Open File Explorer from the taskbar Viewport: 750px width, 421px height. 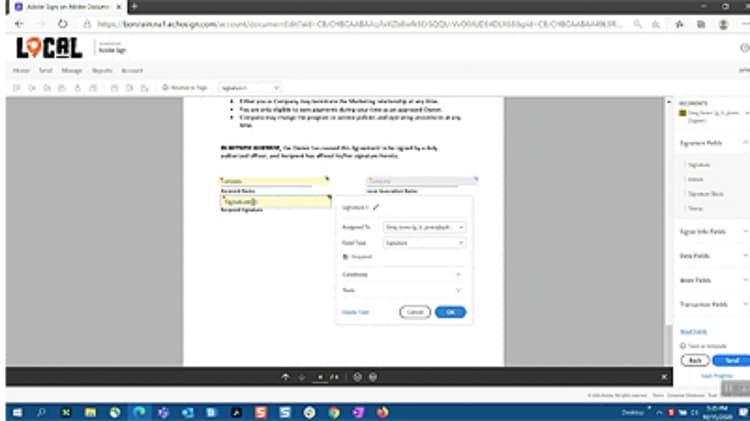90,412
